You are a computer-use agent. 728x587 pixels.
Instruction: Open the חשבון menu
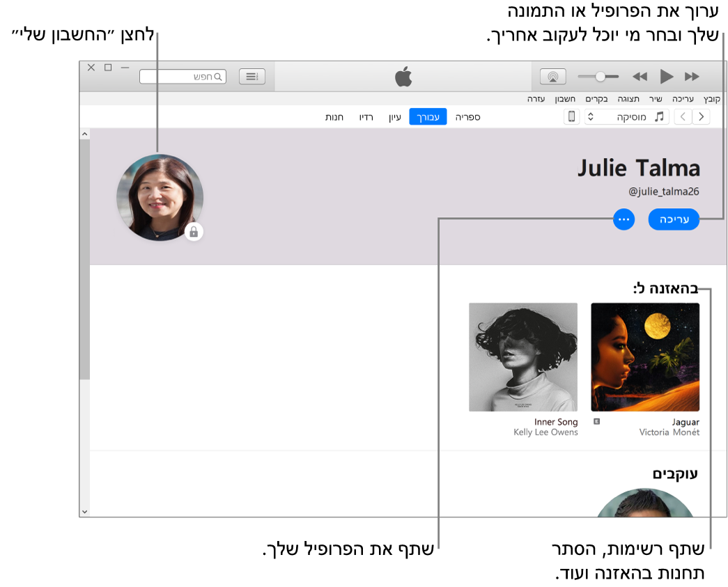coord(565,99)
